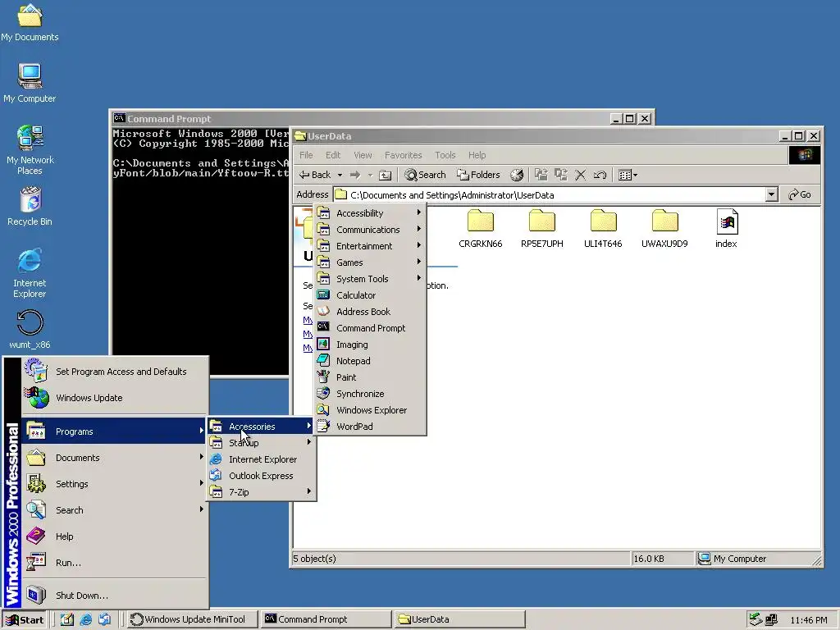This screenshot has height=630, width=840.
Task: Click the Delete X toolbar icon
Action: click(x=580, y=175)
